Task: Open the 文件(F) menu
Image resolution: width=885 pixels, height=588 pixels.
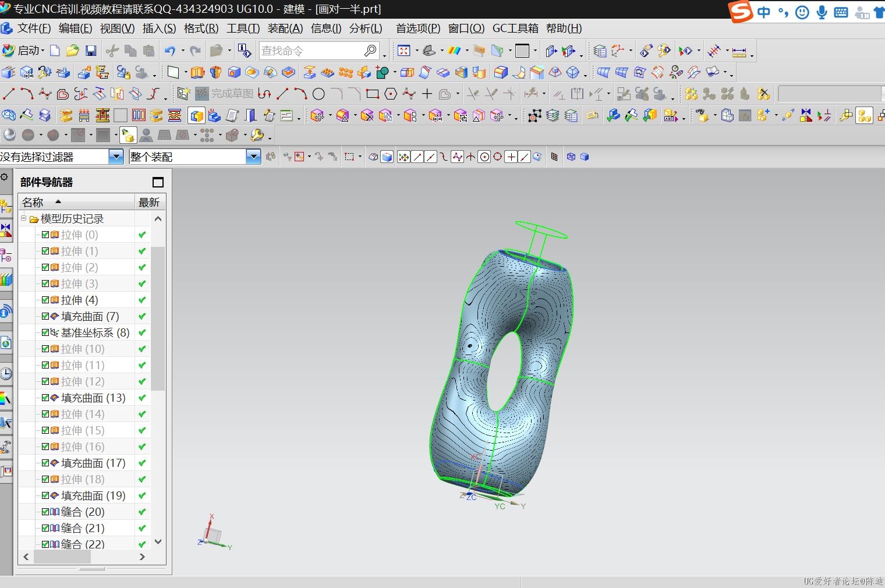Action: click(34, 29)
